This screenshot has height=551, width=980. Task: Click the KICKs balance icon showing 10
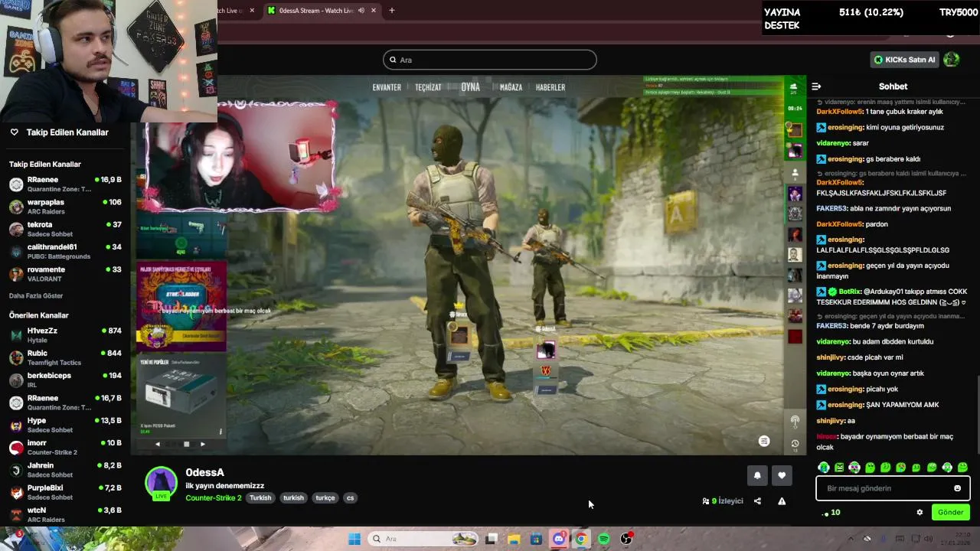tap(831, 513)
